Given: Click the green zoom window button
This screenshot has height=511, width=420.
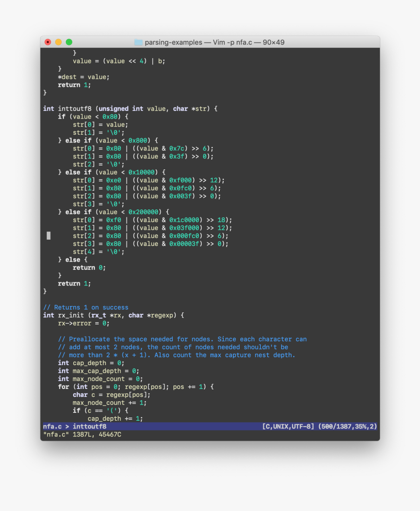Looking at the screenshot, I should [69, 42].
